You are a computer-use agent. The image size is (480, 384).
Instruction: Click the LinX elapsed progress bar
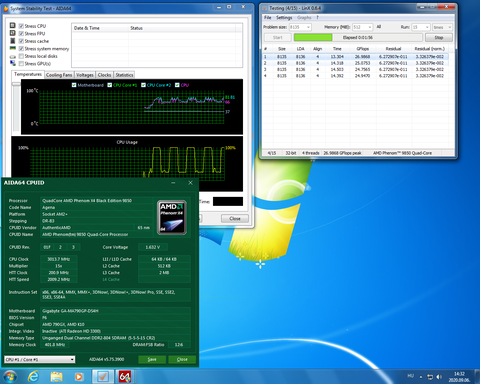358,37
